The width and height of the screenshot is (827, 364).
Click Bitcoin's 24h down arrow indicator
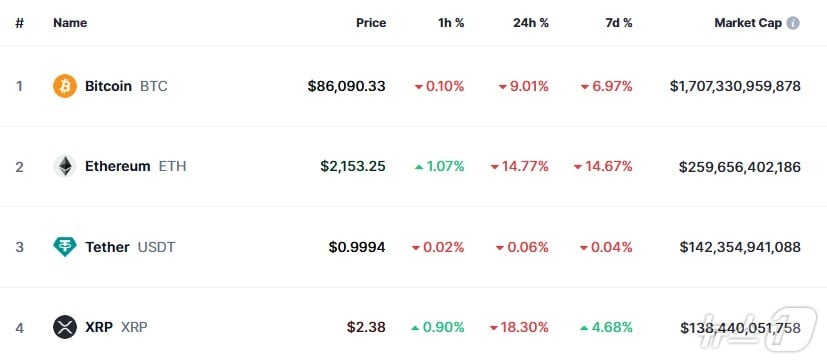click(x=503, y=87)
